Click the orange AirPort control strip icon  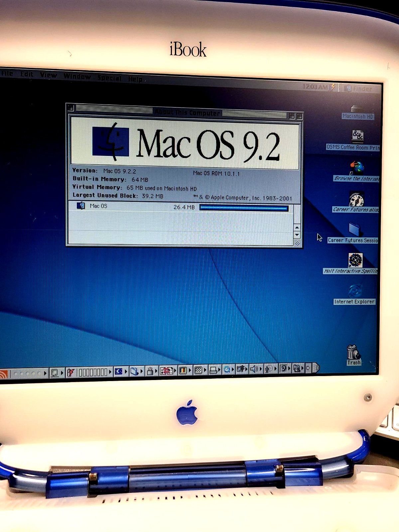(4, 374)
